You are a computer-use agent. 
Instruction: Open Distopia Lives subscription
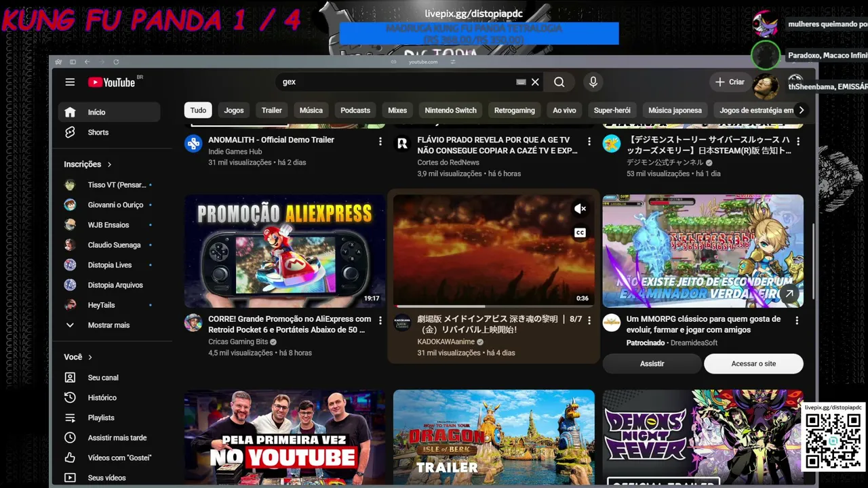click(x=109, y=265)
